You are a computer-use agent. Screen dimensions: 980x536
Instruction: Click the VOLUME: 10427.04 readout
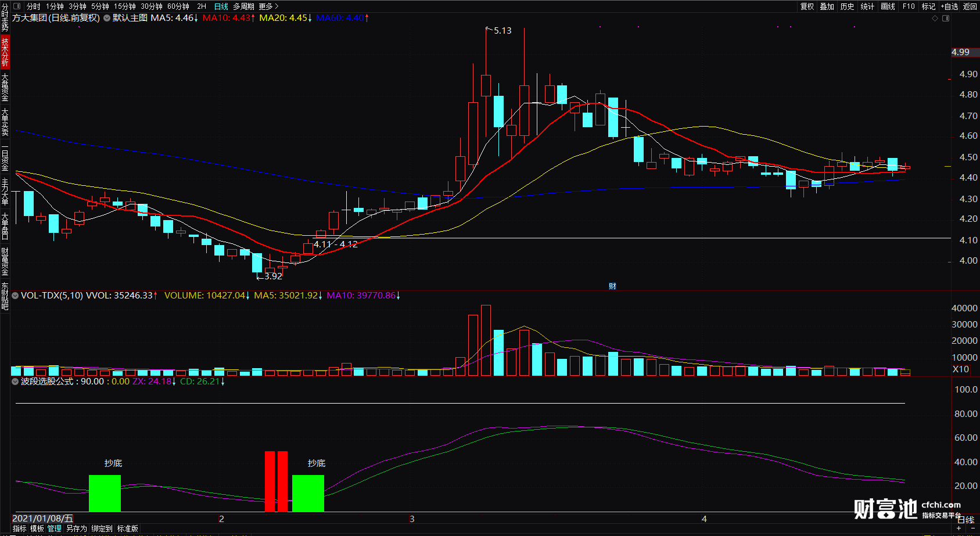[207, 296]
